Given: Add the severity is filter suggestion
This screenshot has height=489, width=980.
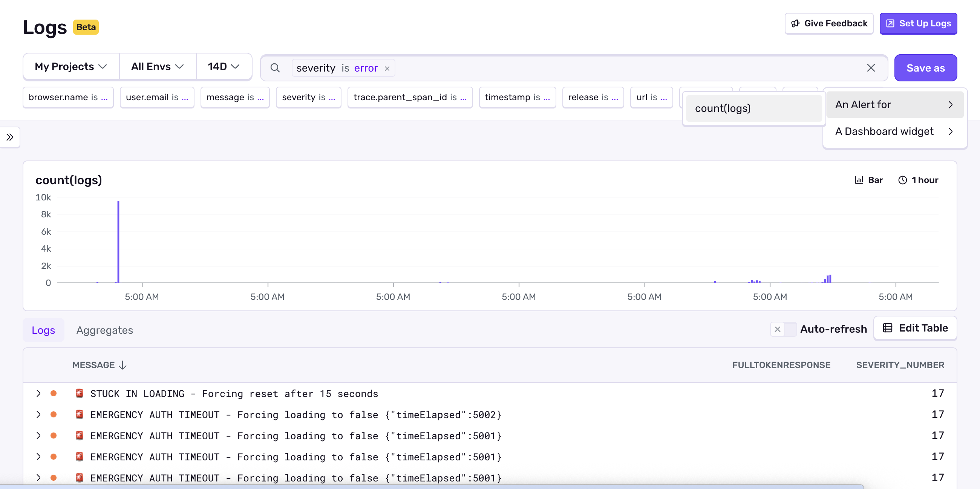Looking at the screenshot, I should [308, 97].
